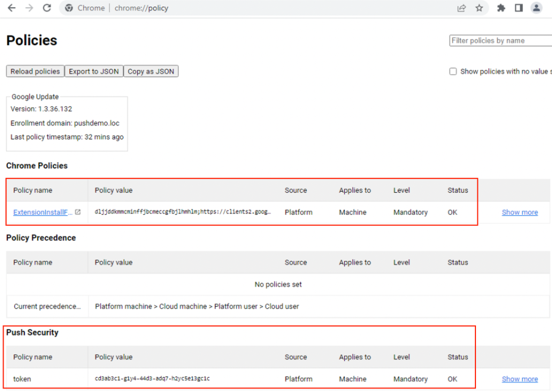552x392 pixels.
Task: Share this page via the share icon
Action: click(x=462, y=8)
